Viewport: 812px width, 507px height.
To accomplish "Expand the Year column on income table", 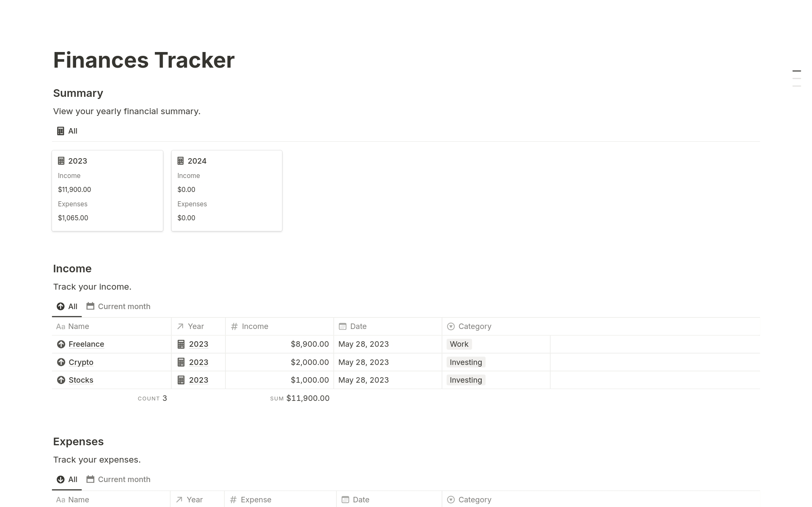I will pos(224,326).
